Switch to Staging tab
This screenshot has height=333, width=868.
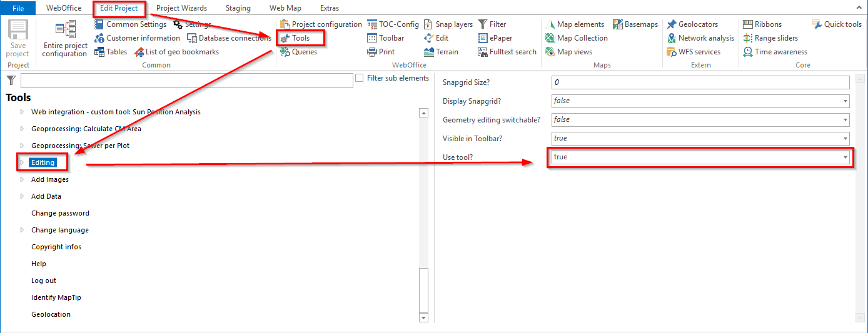[x=238, y=8]
